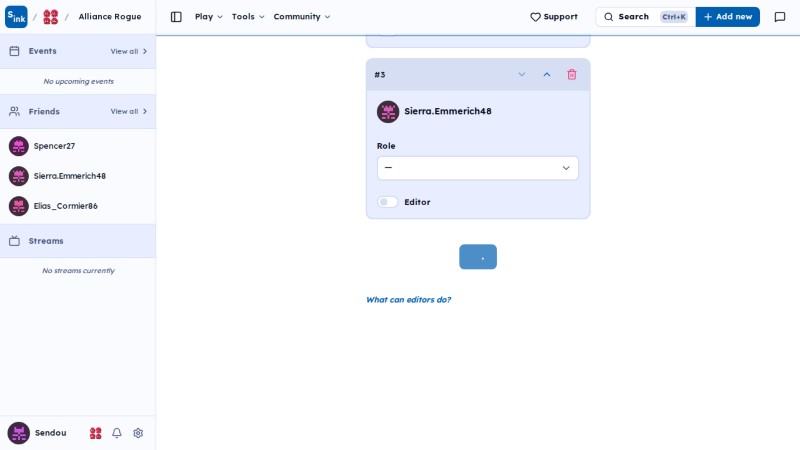Open Elias_Cormier86's avatar

19,206
